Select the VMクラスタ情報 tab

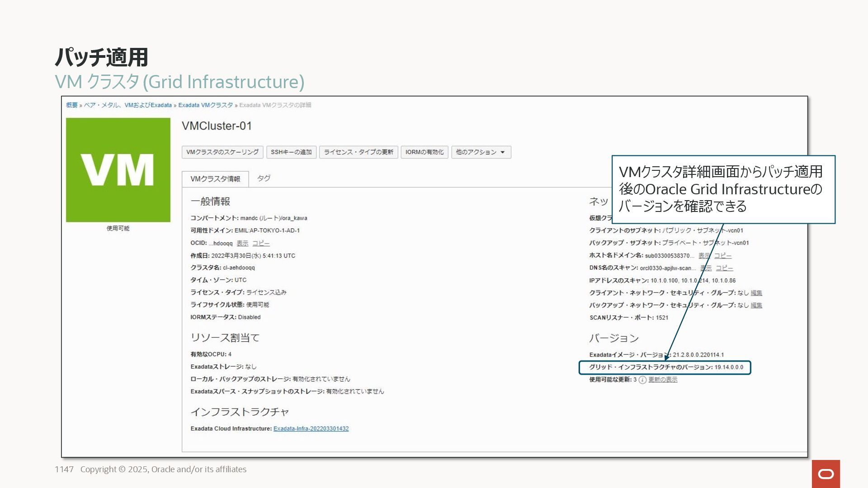(x=215, y=179)
